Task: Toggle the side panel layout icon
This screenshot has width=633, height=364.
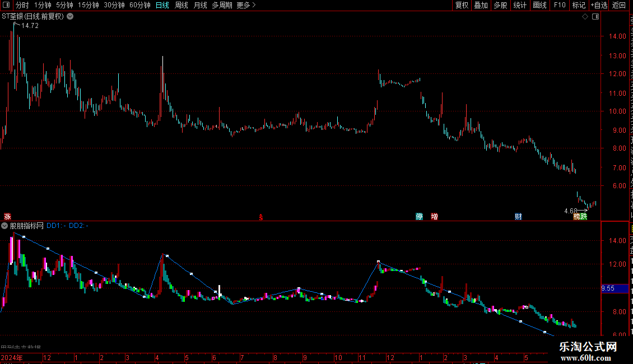Action: (6, 5)
